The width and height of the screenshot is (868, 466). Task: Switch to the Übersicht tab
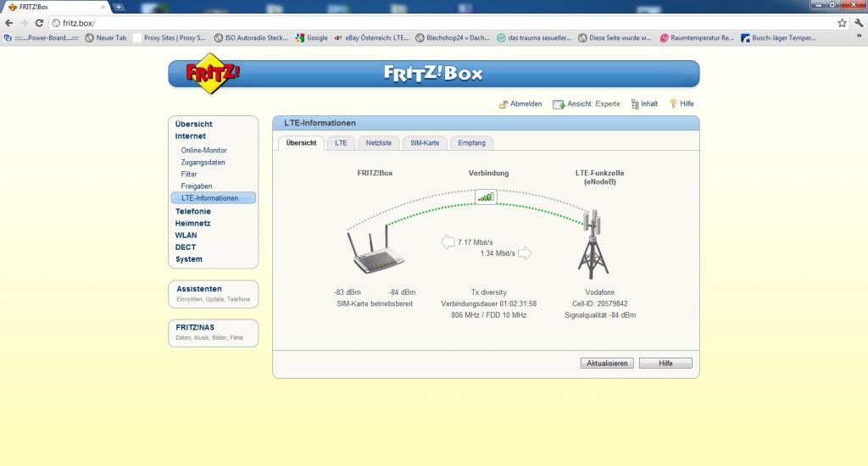tap(301, 143)
